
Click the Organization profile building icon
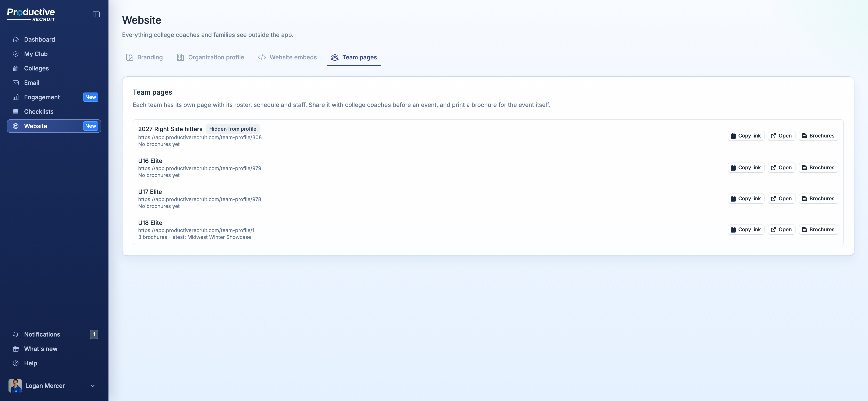point(181,57)
